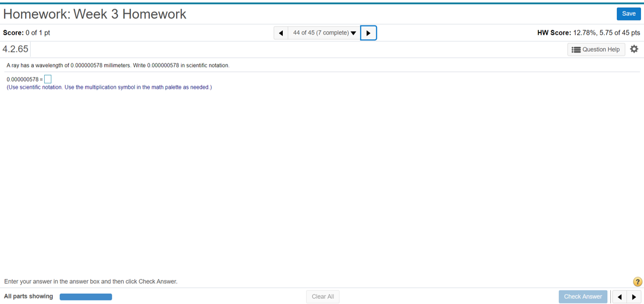Click Check Answer button
Screen dimensions: 644x304
click(583, 296)
